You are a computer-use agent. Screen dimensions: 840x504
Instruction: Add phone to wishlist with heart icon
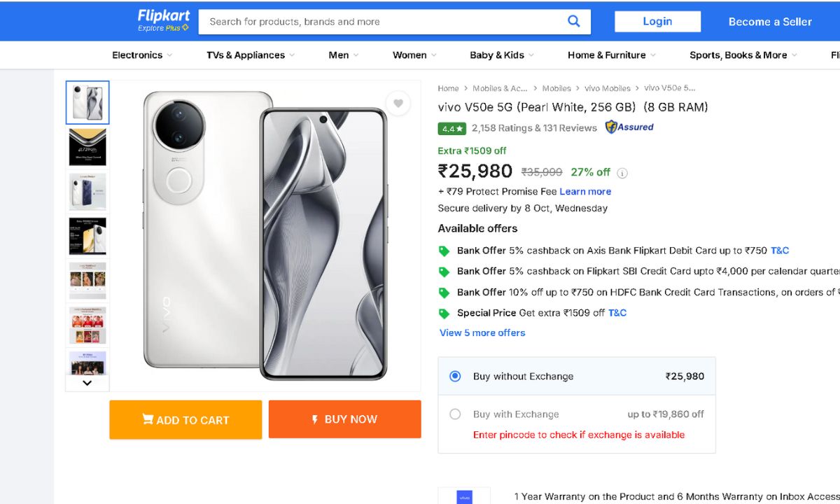pos(398,104)
